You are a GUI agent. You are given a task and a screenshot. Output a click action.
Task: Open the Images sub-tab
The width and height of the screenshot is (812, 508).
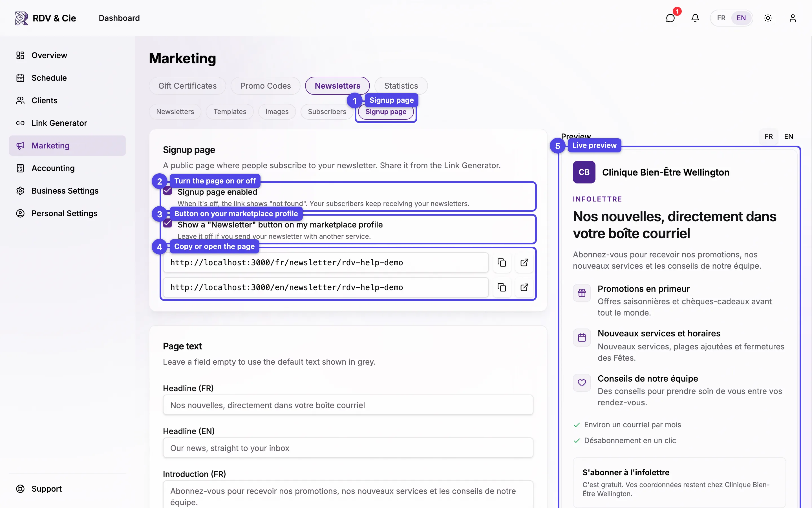tap(277, 111)
